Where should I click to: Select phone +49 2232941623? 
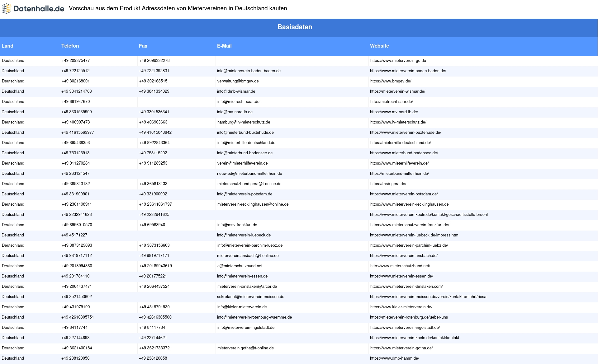click(77, 215)
